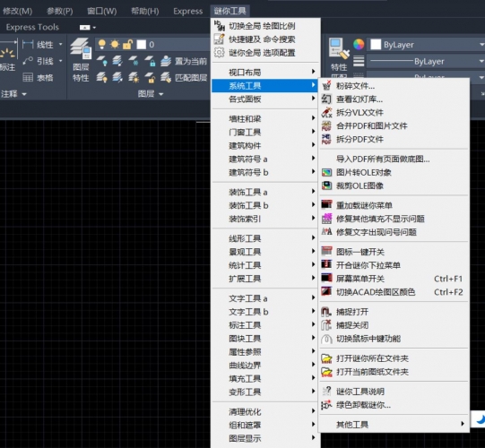
Task: Click 置为当前 layer icon
Action: 166,61
